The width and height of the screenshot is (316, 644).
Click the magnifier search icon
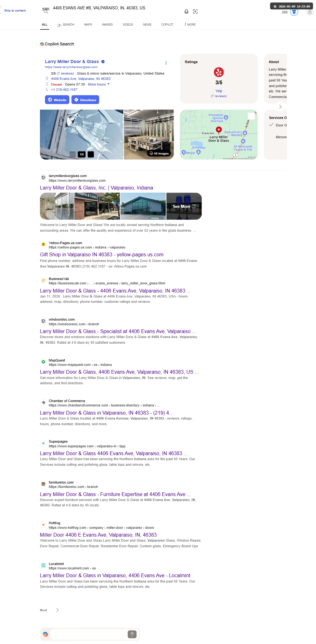[46, 12]
